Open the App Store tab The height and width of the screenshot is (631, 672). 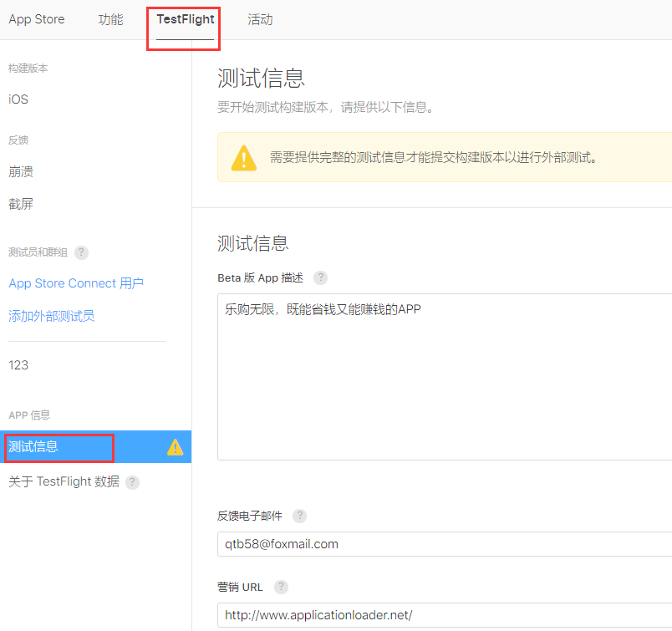[37, 19]
